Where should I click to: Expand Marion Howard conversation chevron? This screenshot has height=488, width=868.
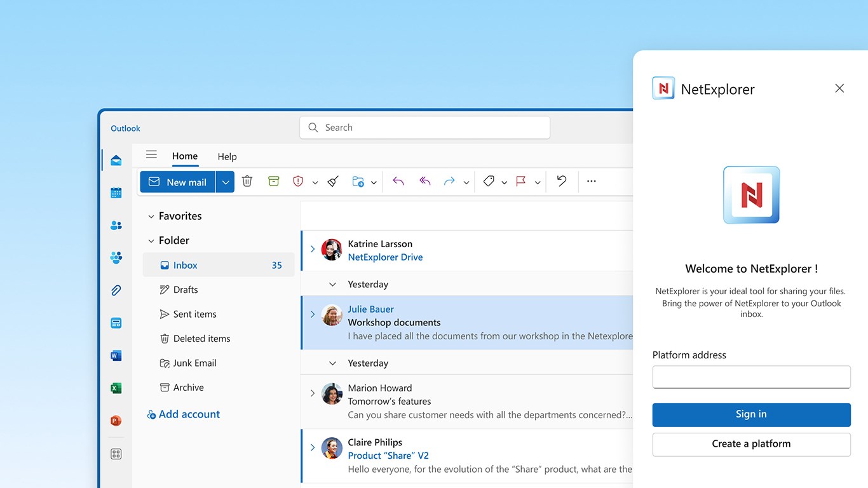[x=313, y=393]
